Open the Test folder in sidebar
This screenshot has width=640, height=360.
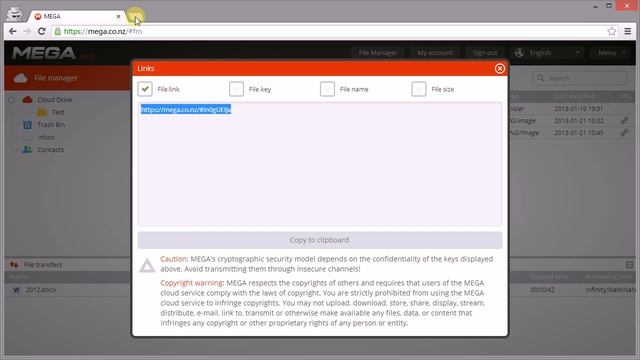(58, 112)
